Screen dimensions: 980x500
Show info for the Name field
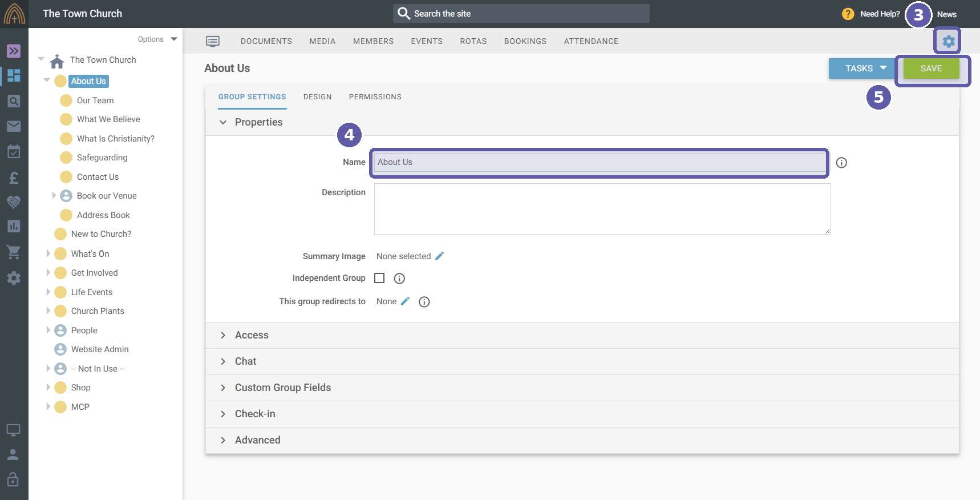841,163
